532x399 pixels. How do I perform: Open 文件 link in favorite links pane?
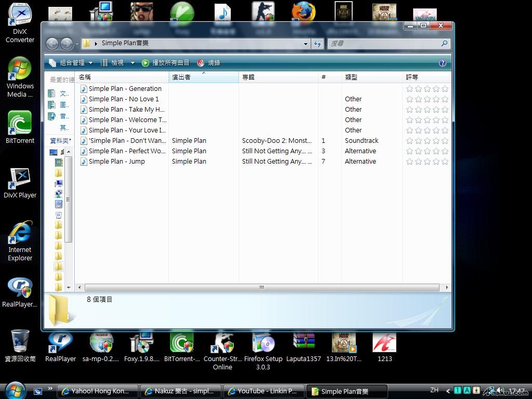click(x=59, y=94)
